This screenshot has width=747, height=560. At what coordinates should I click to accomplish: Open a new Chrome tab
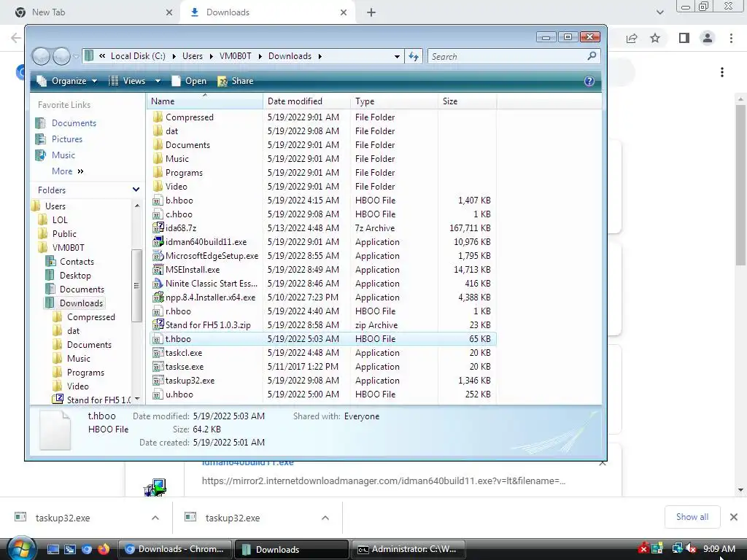[371, 12]
